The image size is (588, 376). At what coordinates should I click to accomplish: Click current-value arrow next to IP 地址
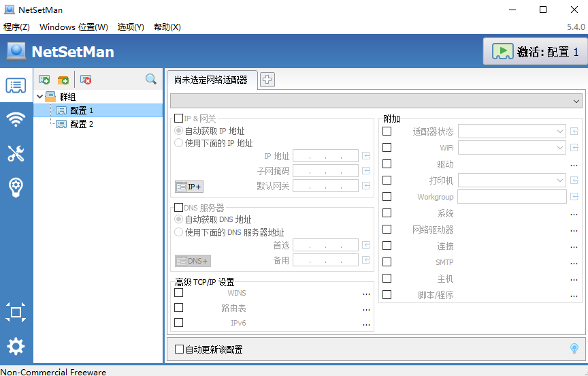point(366,156)
